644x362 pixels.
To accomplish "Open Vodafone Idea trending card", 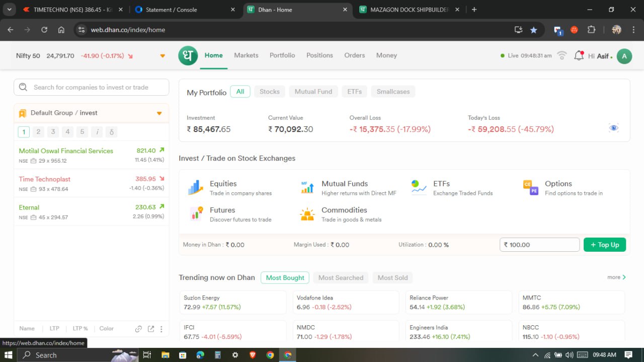I will coord(346,302).
